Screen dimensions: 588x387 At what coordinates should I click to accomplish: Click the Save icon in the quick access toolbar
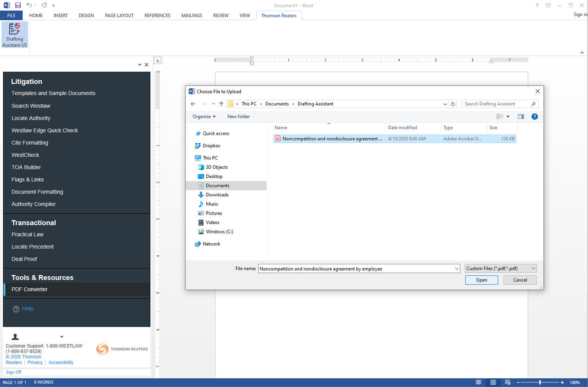[18, 5]
